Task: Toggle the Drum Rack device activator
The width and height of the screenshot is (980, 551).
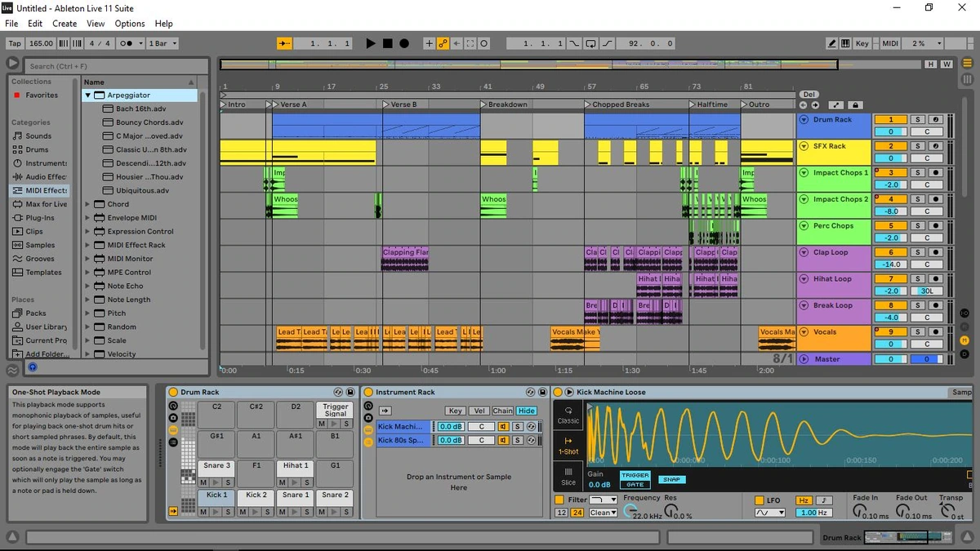Action: (x=173, y=392)
